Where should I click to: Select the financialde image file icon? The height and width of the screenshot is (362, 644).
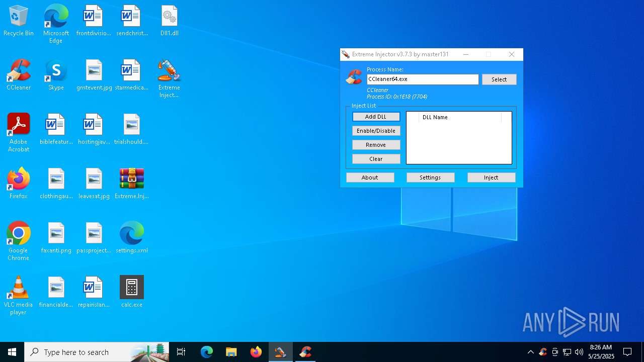pos(56,293)
